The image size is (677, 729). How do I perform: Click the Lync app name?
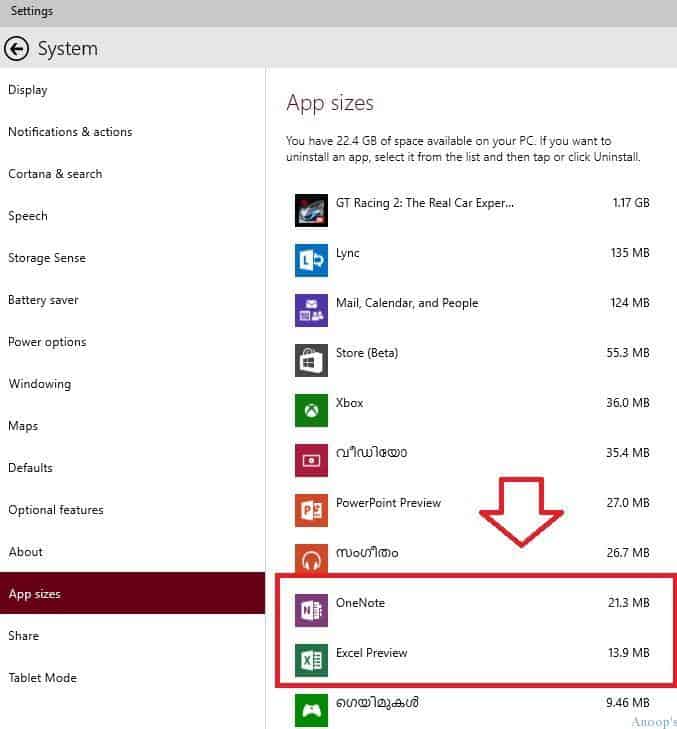[347, 253]
